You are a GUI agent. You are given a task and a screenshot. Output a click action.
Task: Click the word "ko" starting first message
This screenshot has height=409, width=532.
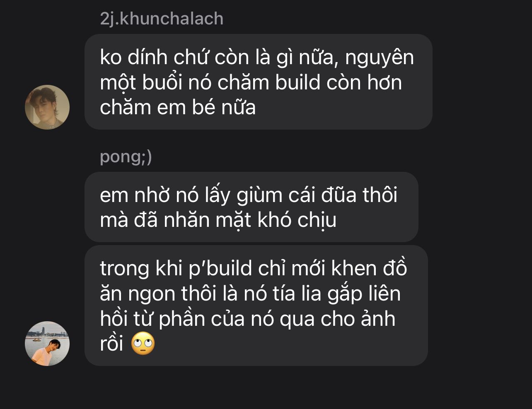pyautogui.click(x=111, y=58)
